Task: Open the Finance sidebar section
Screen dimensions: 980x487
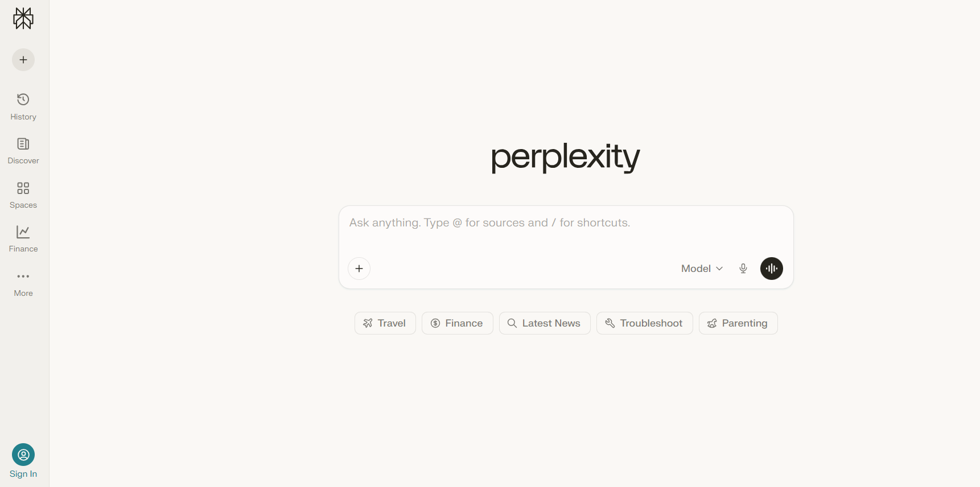Action: pos(23,238)
